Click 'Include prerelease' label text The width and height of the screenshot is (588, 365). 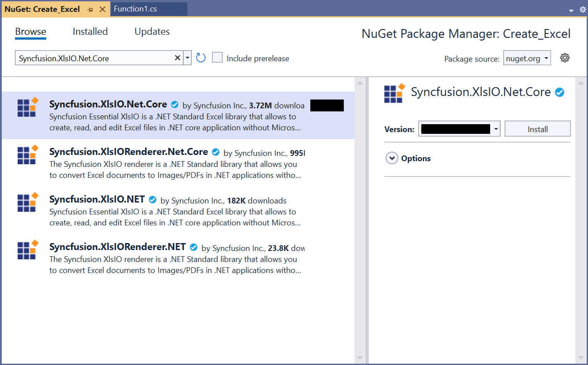[258, 59]
